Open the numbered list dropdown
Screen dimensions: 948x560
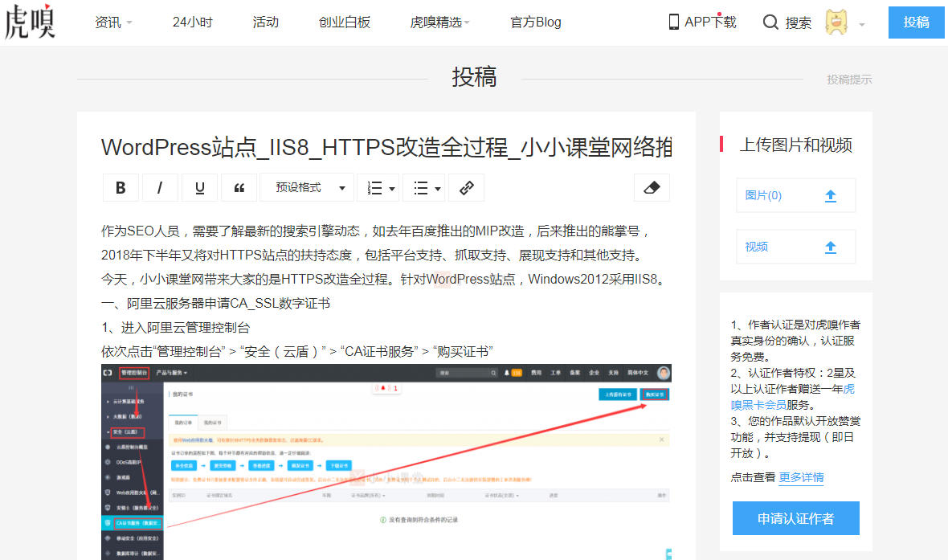378,188
